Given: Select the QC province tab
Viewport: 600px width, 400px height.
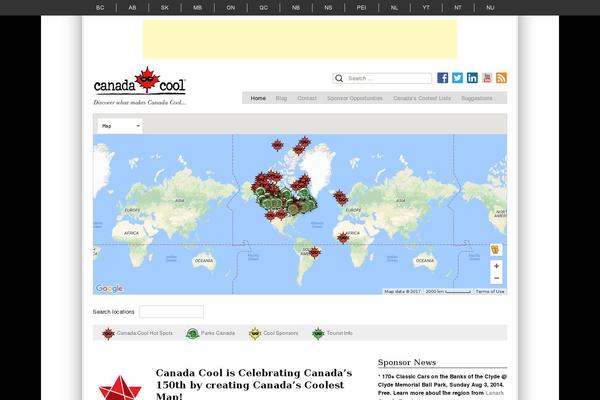Looking at the screenshot, I should (264, 8).
